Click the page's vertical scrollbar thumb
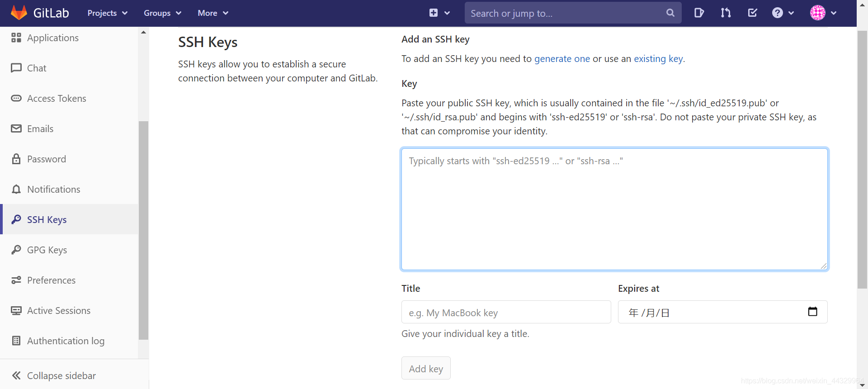 pos(862,158)
